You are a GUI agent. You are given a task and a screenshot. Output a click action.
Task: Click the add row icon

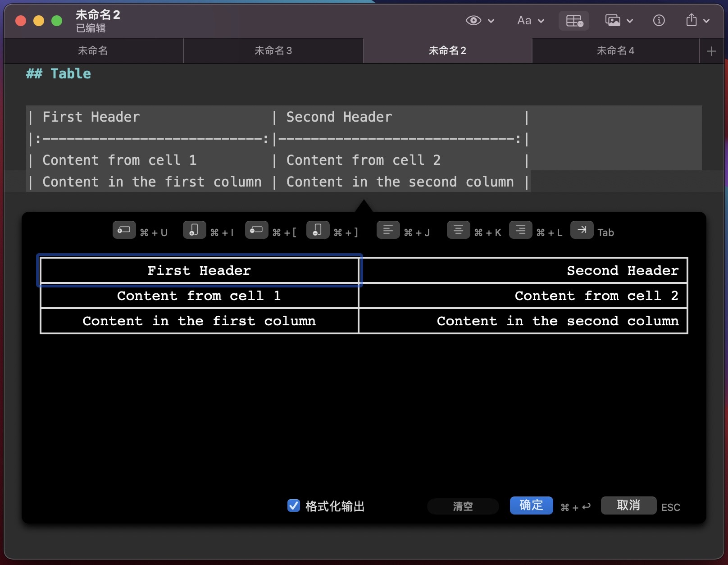pyautogui.click(x=124, y=230)
